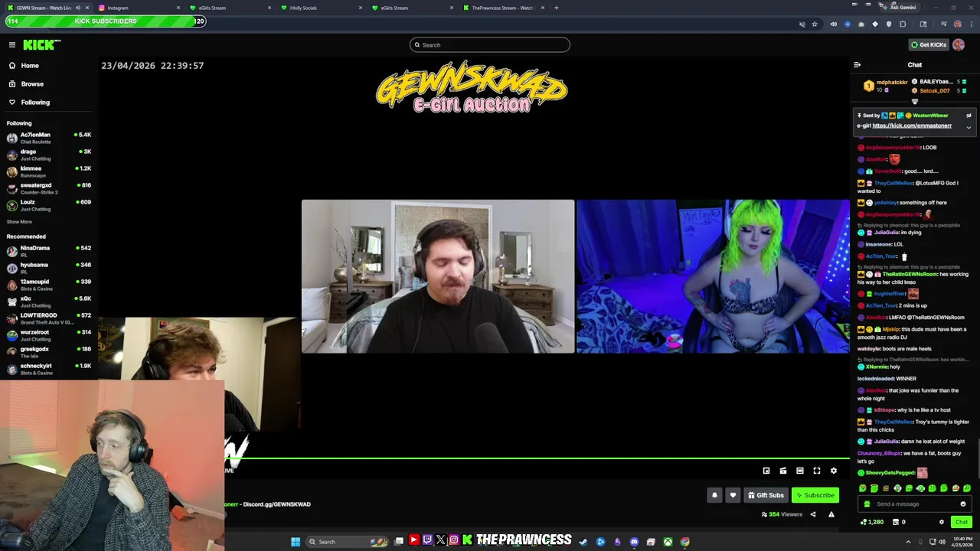Bookmark this page star icon

coord(815,24)
